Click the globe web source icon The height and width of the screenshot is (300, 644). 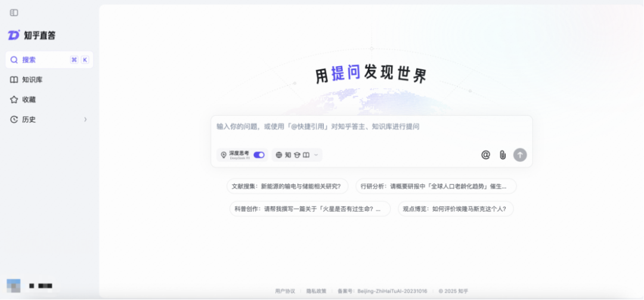click(279, 155)
